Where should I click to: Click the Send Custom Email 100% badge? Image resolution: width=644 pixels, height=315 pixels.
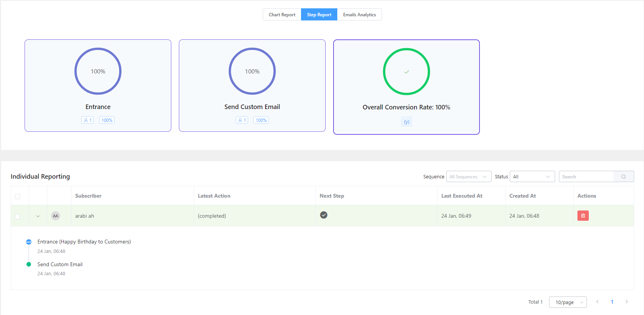[261, 120]
